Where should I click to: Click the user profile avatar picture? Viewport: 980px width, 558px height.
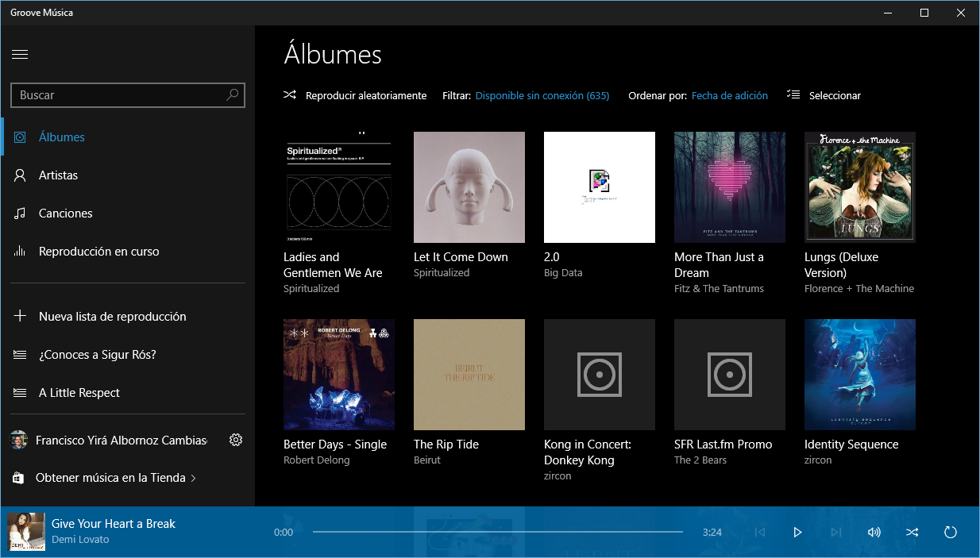(17, 440)
